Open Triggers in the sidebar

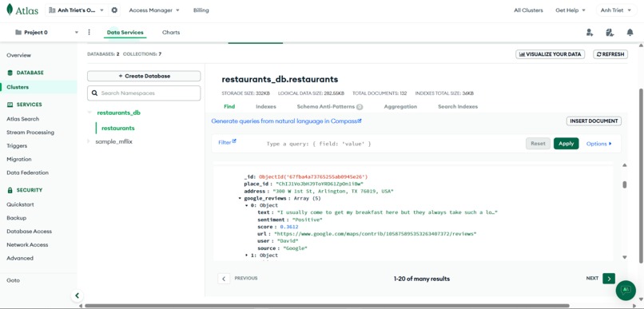(x=17, y=145)
